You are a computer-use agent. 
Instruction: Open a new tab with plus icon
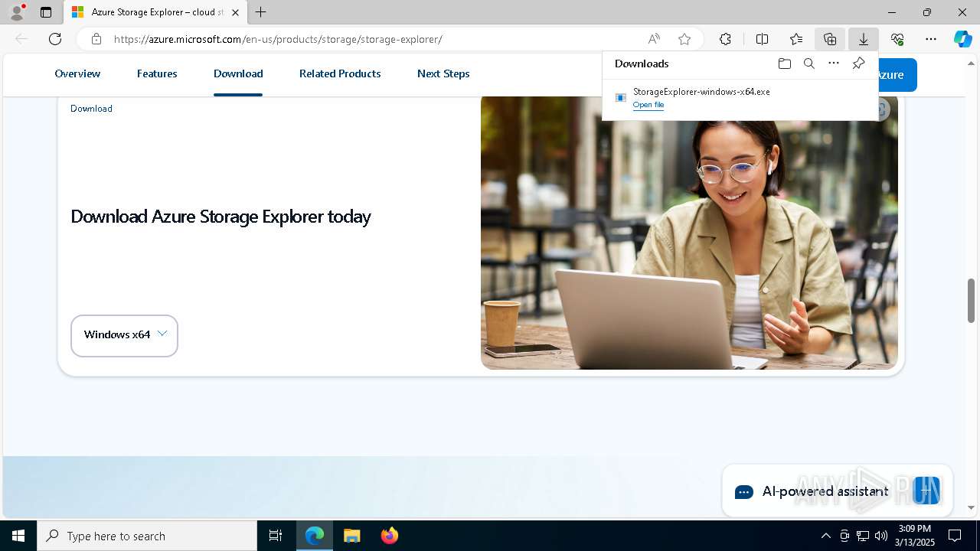click(x=261, y=12)
